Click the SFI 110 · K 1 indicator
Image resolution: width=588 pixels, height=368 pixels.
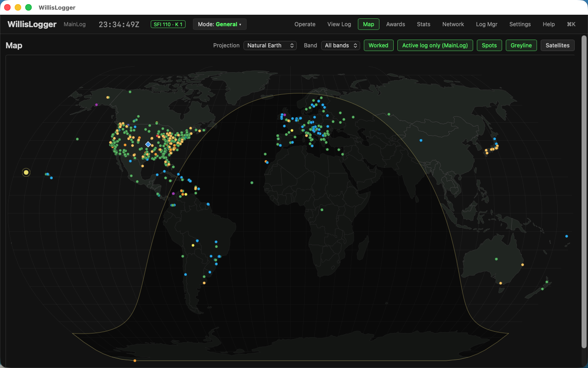point(168,24)
